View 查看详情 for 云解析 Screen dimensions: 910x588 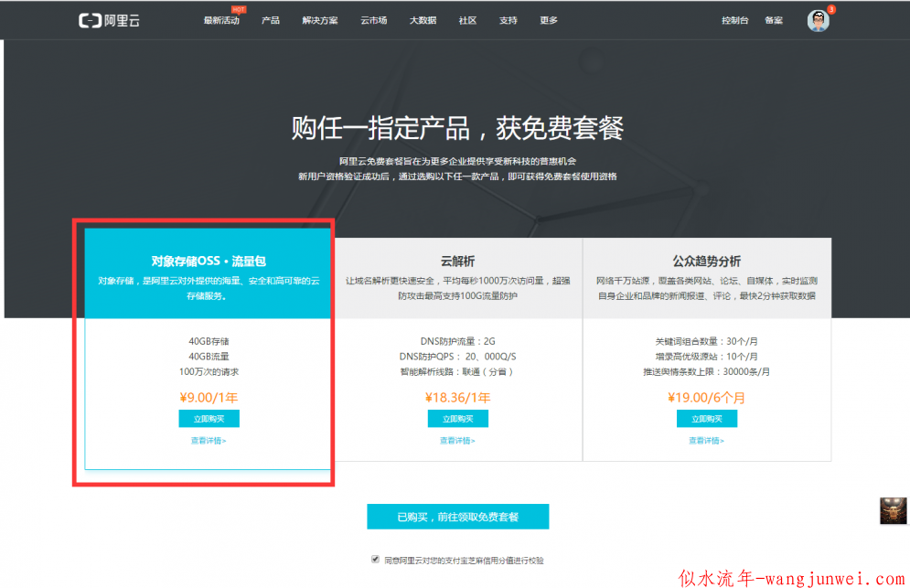click(457, 441)
